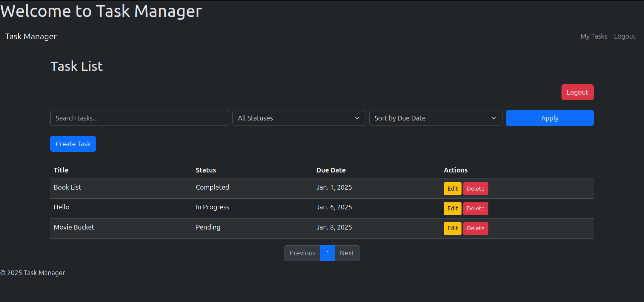Delete the Movie Bucket task

(x=475, y=228)
